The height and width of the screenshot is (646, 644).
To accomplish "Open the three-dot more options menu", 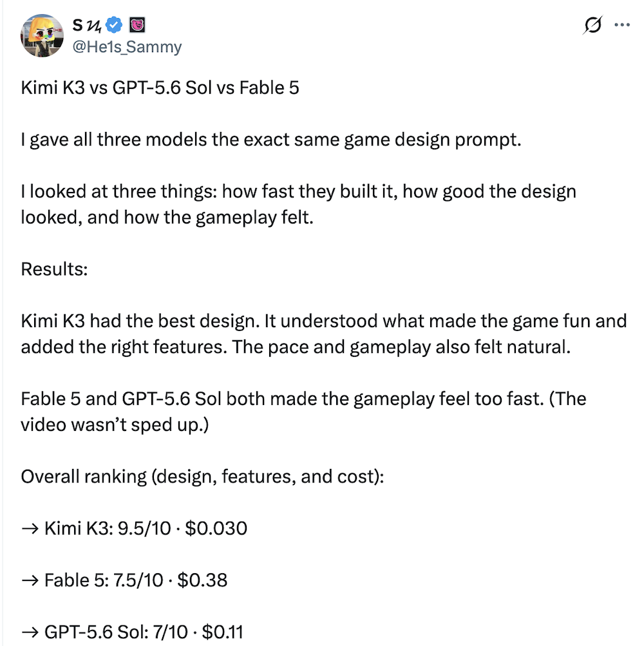I will pyautogui.click(x=621, y=25).
